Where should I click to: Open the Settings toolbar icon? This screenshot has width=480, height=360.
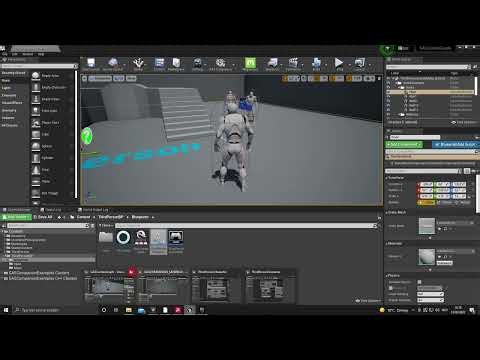197,63
